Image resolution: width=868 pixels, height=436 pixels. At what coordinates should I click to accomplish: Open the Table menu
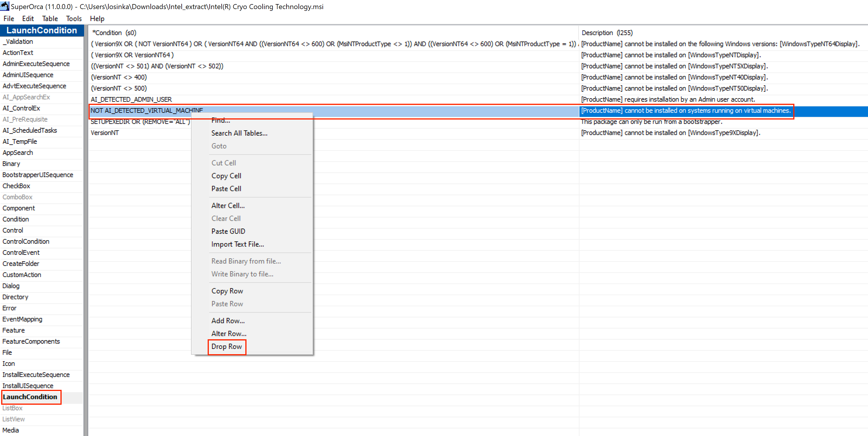click(50, 18)
